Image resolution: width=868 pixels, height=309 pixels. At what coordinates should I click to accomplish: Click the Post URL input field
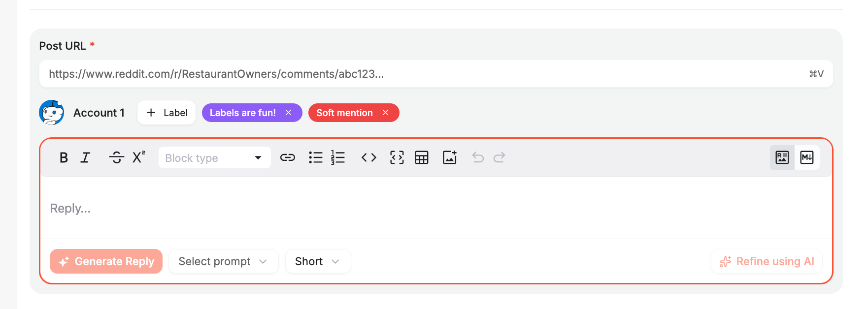[x=424, y=74]
